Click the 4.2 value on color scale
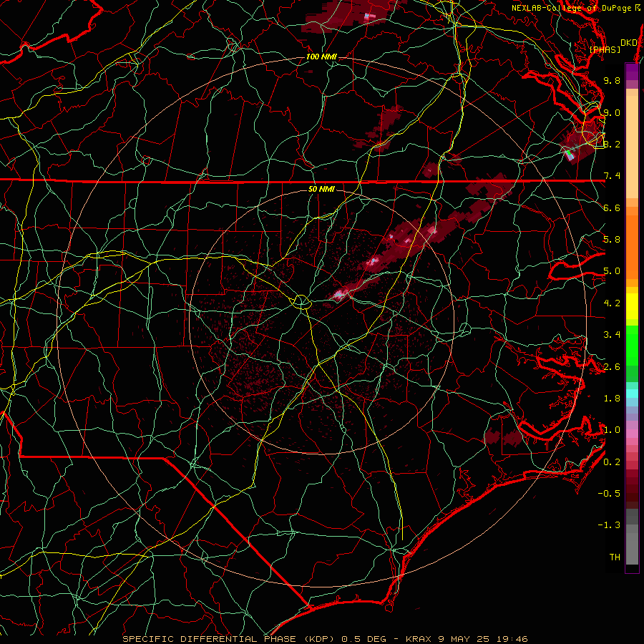 point(612,303)
